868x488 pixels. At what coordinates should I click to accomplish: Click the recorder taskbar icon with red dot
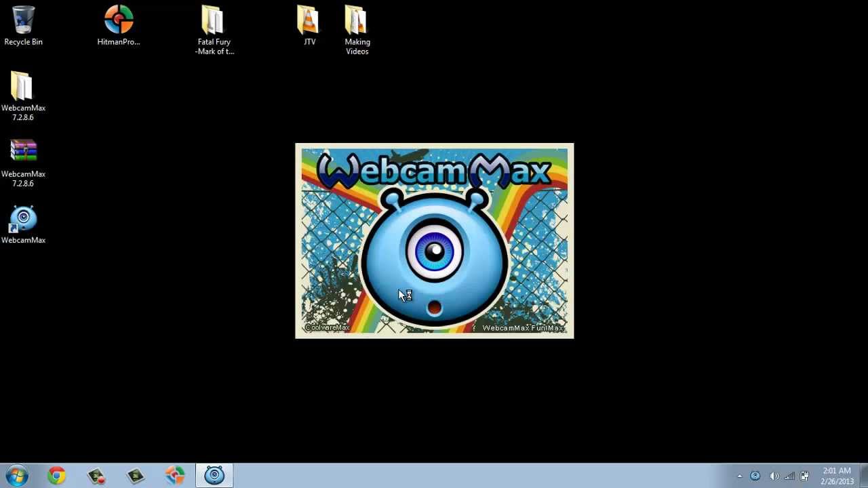(x=96, y=476)
